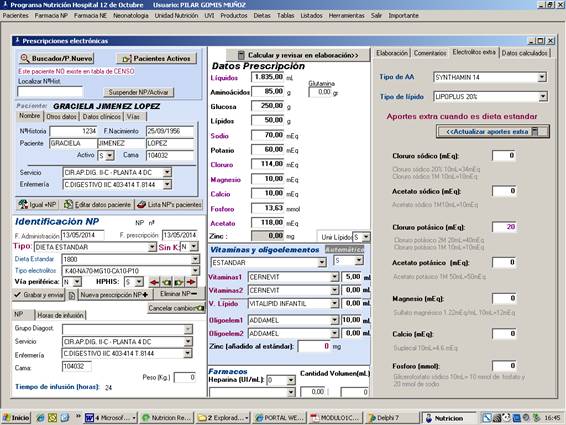566x425 pixels.
Task: Expand HPHIS dropdown
Action: click(139, 282)
